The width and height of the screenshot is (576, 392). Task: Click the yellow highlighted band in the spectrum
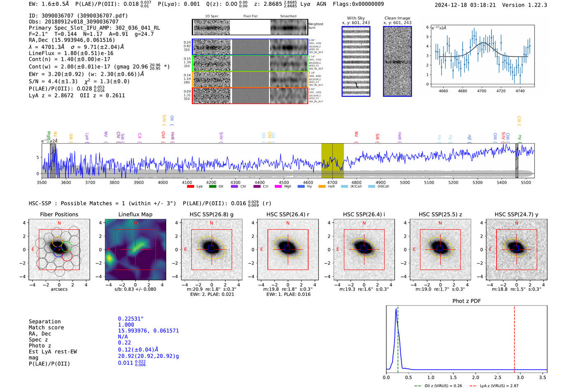(x=332, y=160)
